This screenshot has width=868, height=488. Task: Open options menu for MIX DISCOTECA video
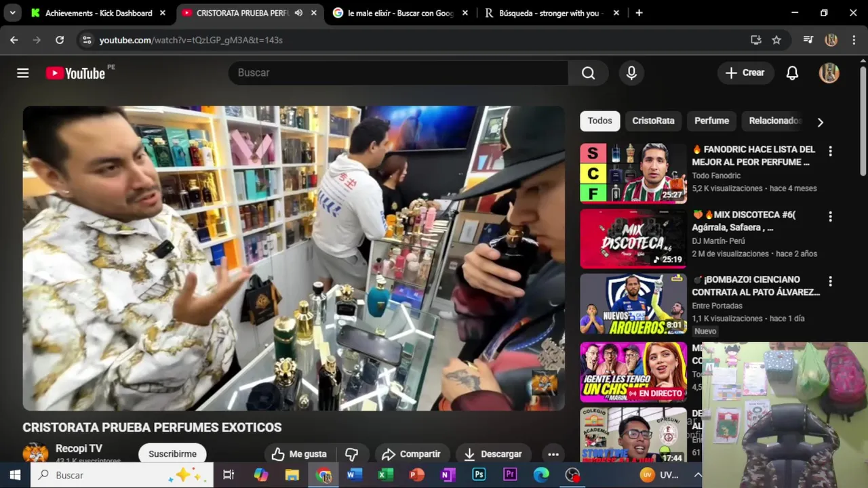830,217
